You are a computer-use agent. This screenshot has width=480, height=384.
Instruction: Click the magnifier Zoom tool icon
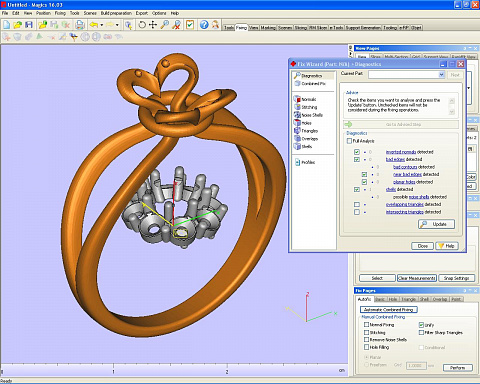coord(164,25)
